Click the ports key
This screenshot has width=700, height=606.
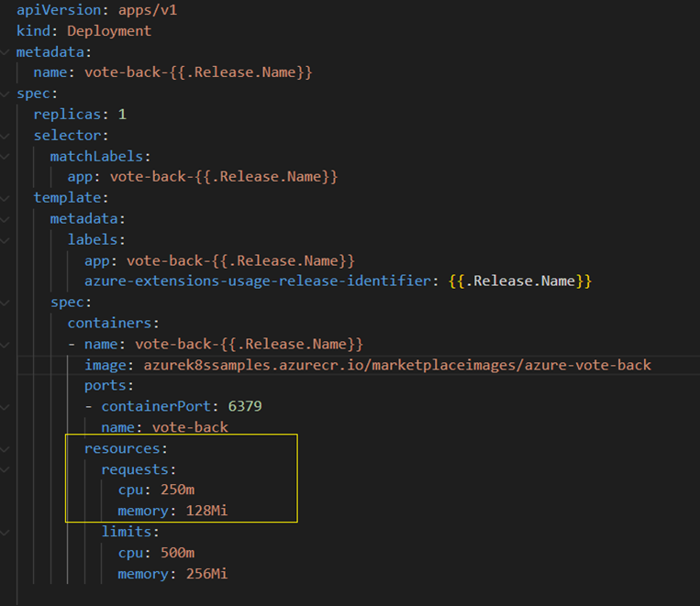(x=106, y=386)
